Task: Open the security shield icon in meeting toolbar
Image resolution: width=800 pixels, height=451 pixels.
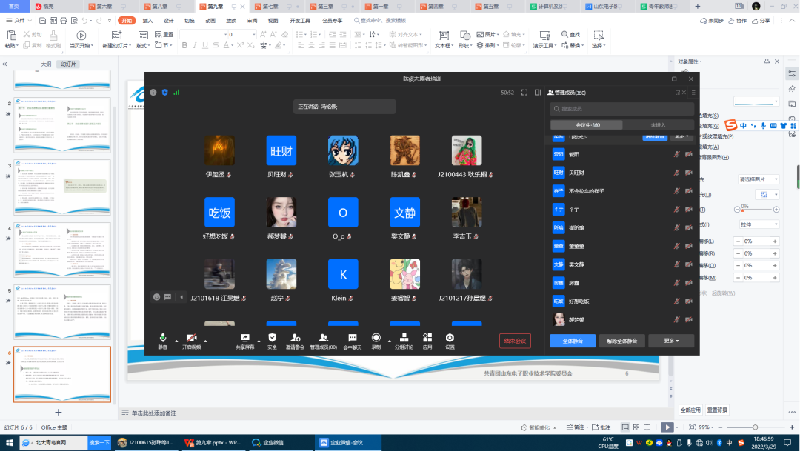Action: [x=271, y=338]
